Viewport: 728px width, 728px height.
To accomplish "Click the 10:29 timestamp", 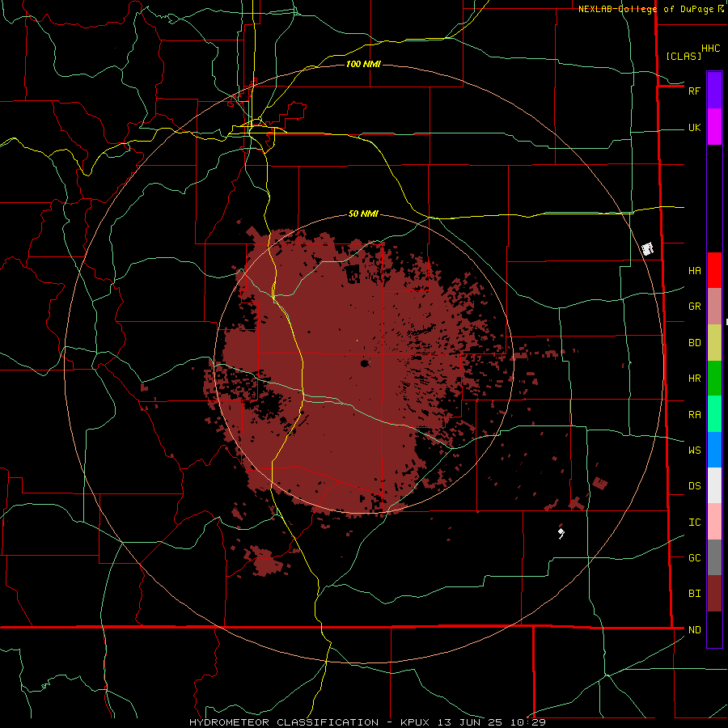I will coord(528,722).
